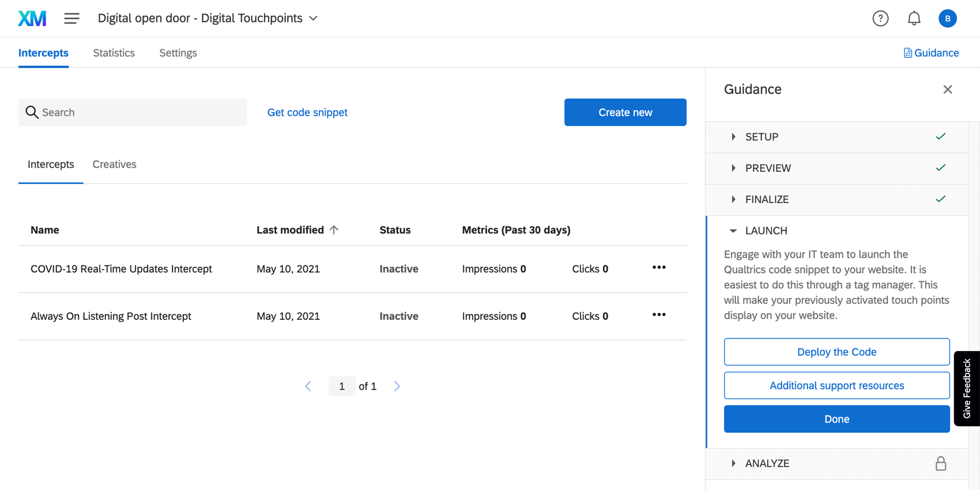Open options for COVID-19 Real-Time Updates Intercept
980x490 pixels.
659,267
